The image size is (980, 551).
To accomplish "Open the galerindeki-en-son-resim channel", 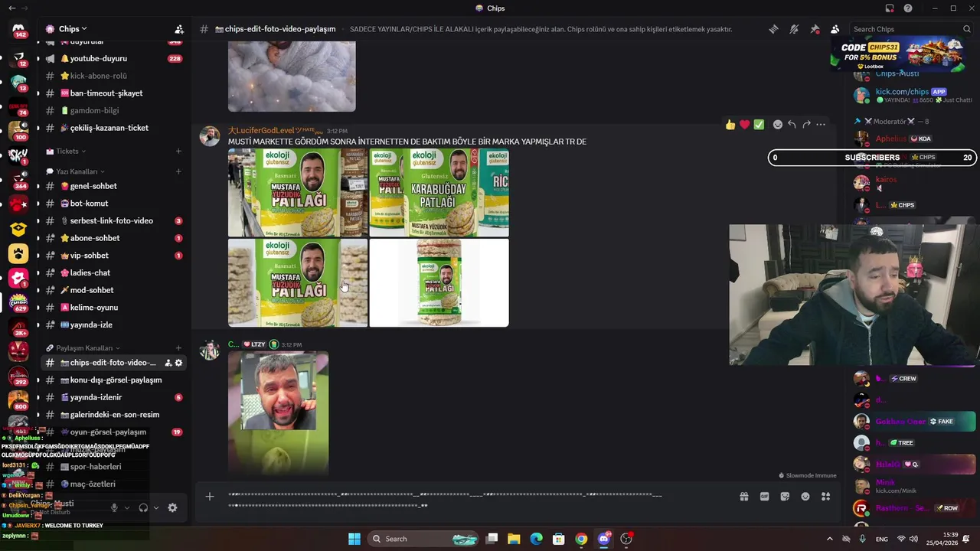I will pyautogui.click(x=113, y=415).
